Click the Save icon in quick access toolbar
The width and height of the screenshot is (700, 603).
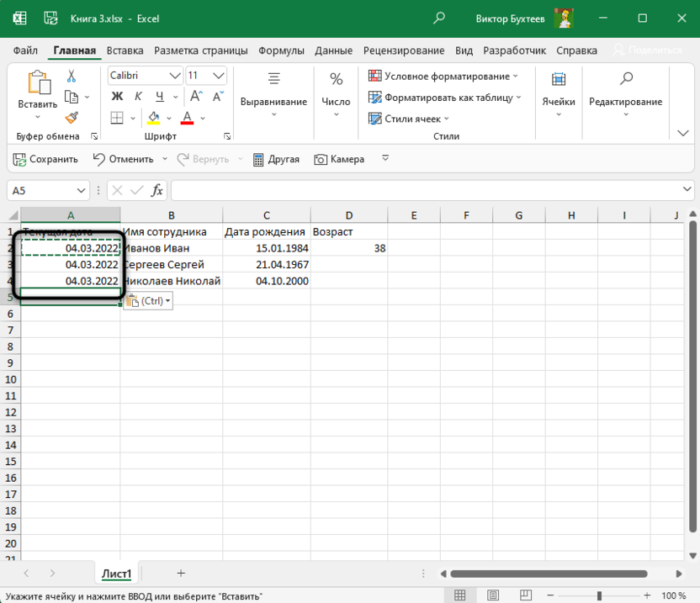[45, 159]
